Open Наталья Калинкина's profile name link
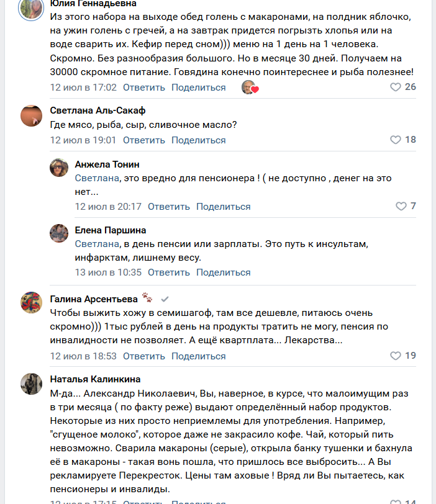 pos(95,379)
